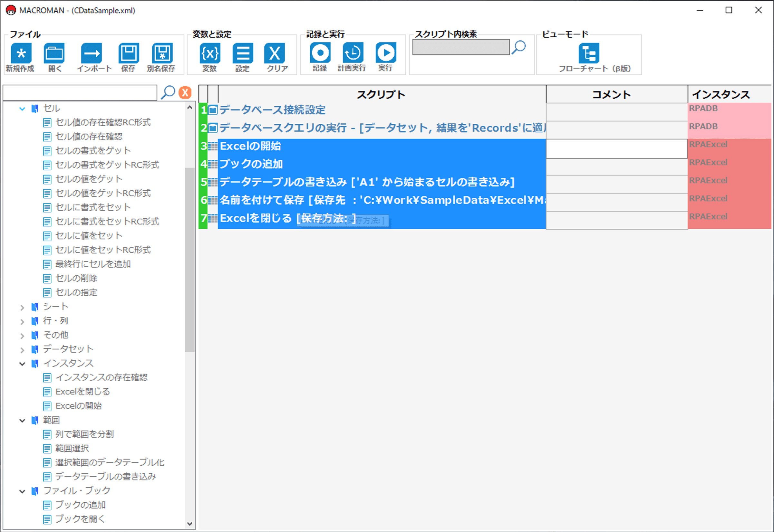Viewport: 774px width, 532px height.
Task: Save script using 保存 icon
Action: click(x=128, y=53)
